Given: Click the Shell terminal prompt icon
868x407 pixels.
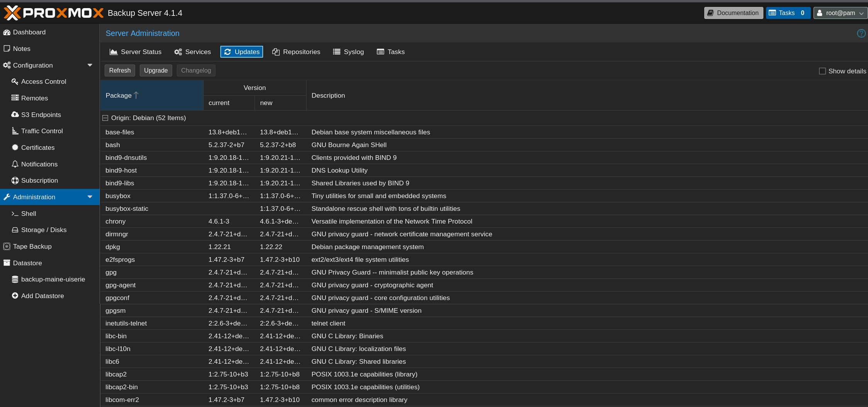Looking at the screenshot, I should coord(15,214).
